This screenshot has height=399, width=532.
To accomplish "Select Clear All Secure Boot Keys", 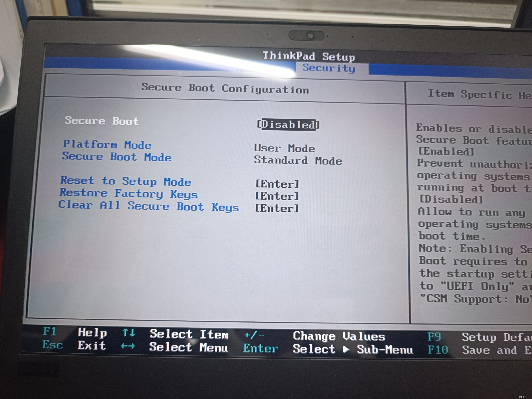I will point(149,206).
